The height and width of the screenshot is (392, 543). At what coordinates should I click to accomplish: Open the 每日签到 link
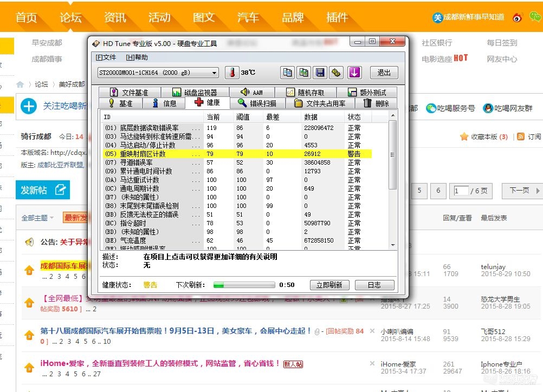[x=502, y=43]
